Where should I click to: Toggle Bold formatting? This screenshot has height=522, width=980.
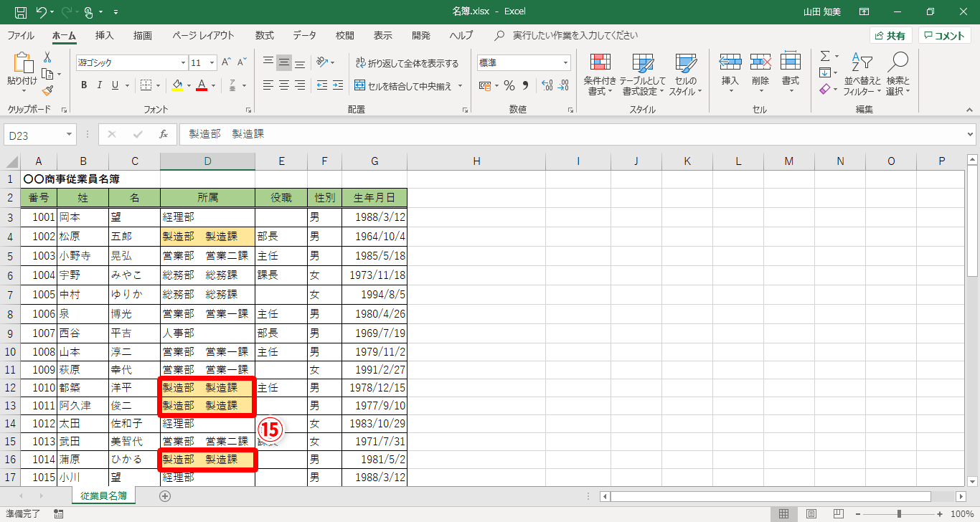(83, 85)
